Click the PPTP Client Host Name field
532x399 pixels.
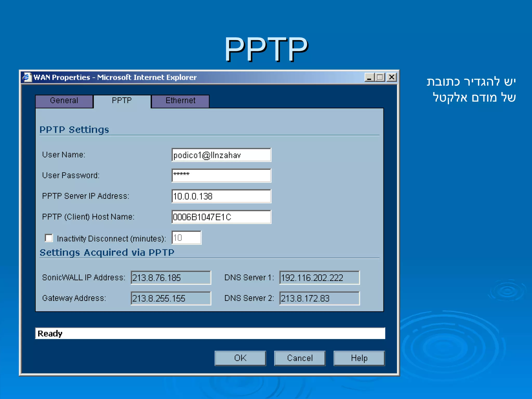(221, 217)
